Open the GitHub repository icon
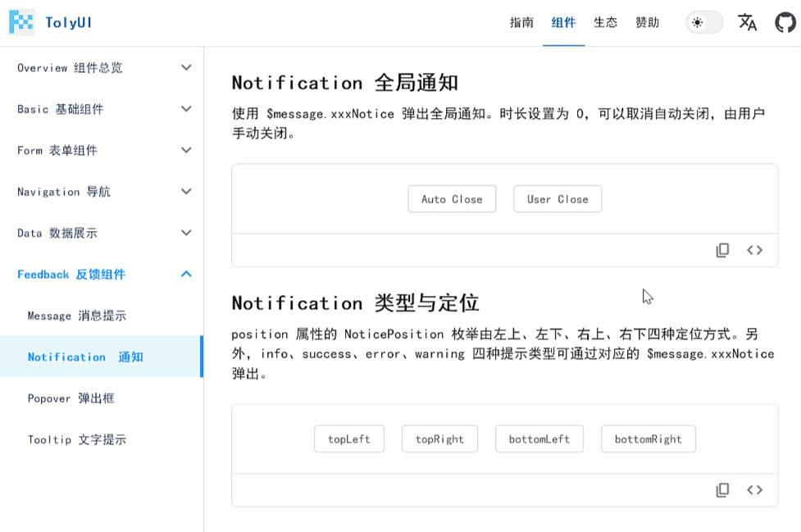Viewport: 801px width, 532px height. 785,22
